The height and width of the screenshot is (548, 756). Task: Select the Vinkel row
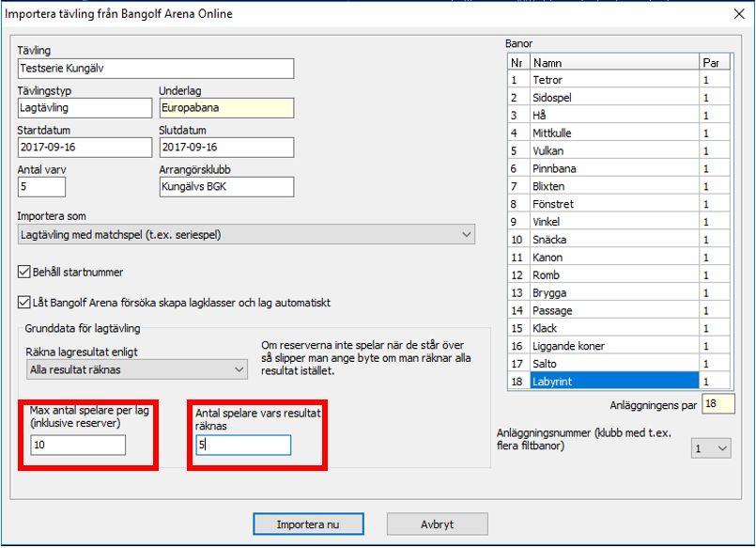click(x=619, y=222)
